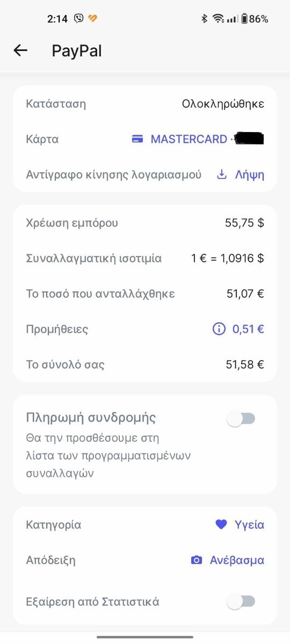Upload a receipt via Ανέβασμα
The height and width of the screenshot is (644, 290).
click(237, 560)
